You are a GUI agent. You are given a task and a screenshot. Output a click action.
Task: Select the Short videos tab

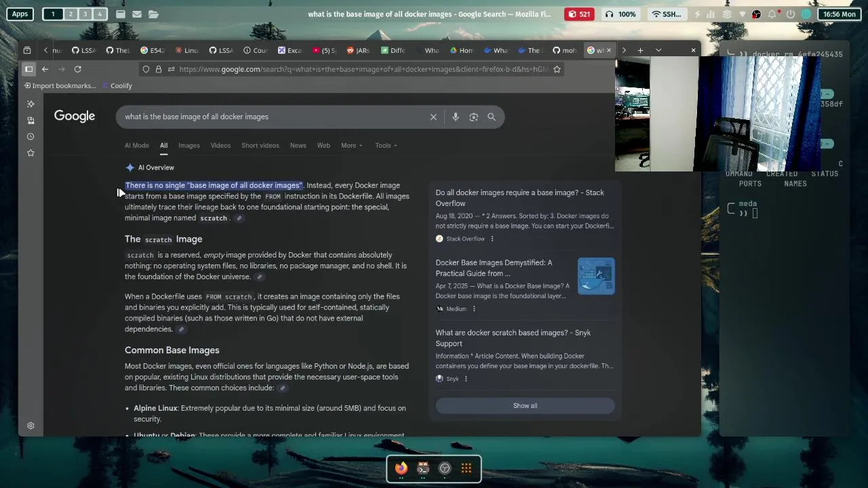(x=260, y=146)
